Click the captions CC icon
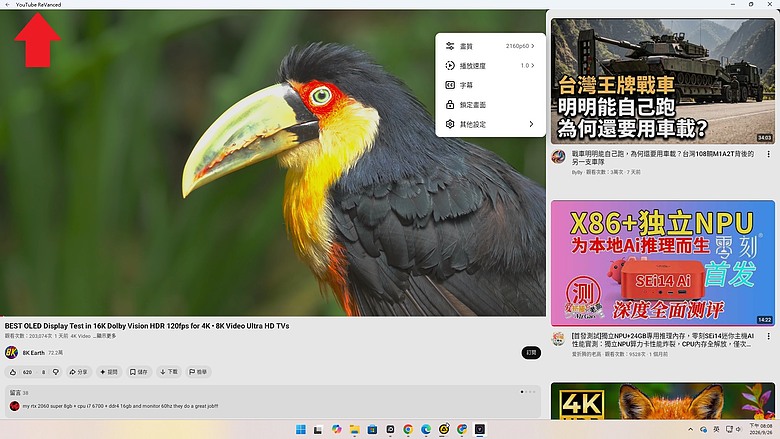This screenshot has height=439, width=780. click(x=450, y=85)
